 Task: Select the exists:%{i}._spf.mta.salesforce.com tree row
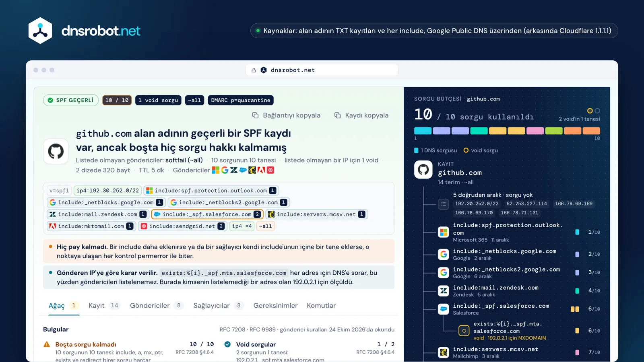point(529,331)
